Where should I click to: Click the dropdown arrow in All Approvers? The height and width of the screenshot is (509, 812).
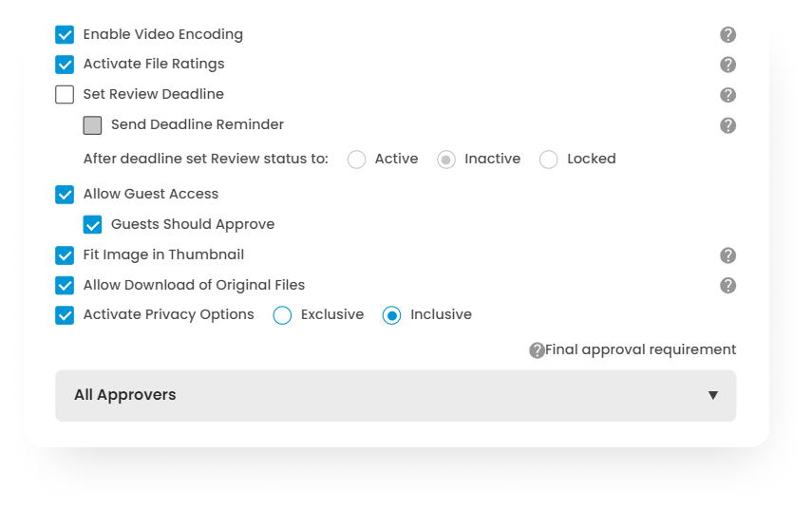point(713,395)
